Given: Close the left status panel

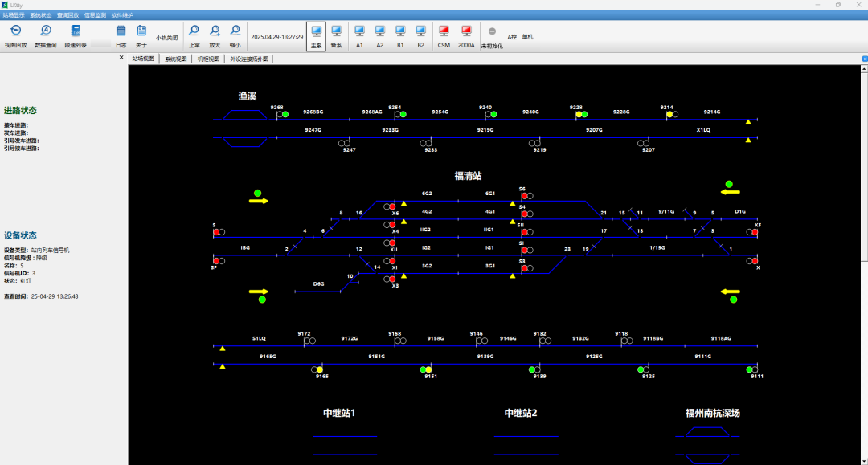Looking at the screenshot, I should click(122, 58).
